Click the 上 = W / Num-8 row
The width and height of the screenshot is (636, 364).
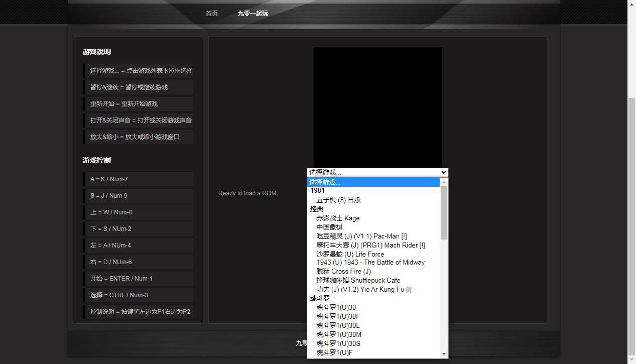138,212
